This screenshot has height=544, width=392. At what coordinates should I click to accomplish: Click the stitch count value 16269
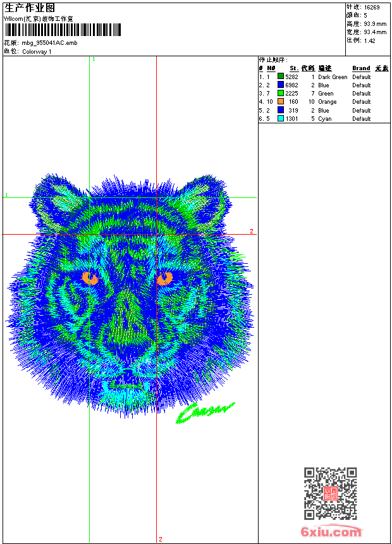(372, 7)
